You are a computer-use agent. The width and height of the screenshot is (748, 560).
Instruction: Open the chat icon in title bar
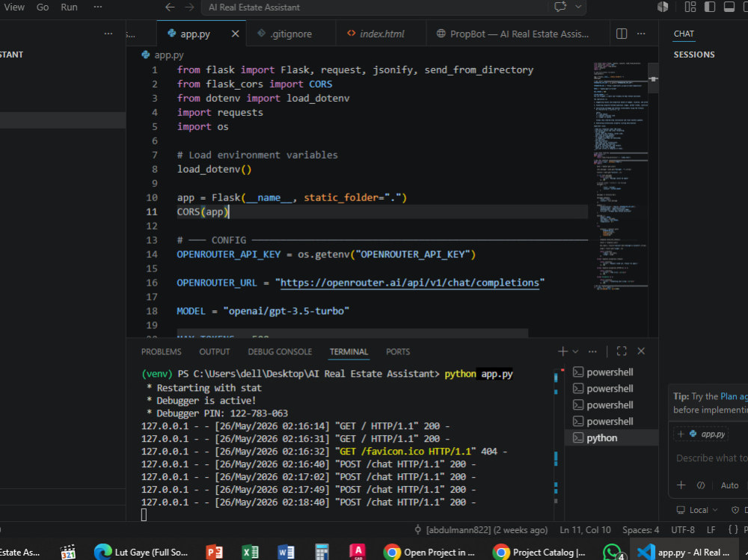560,7
